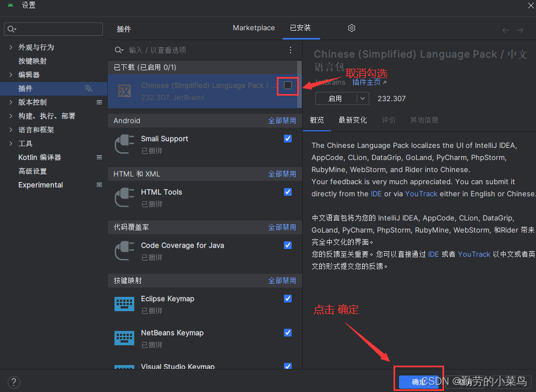Disable the Smali Support plugin checkbox
Image resolution: width=536 pixels, height=392 pixels.
tap(288, 139)
